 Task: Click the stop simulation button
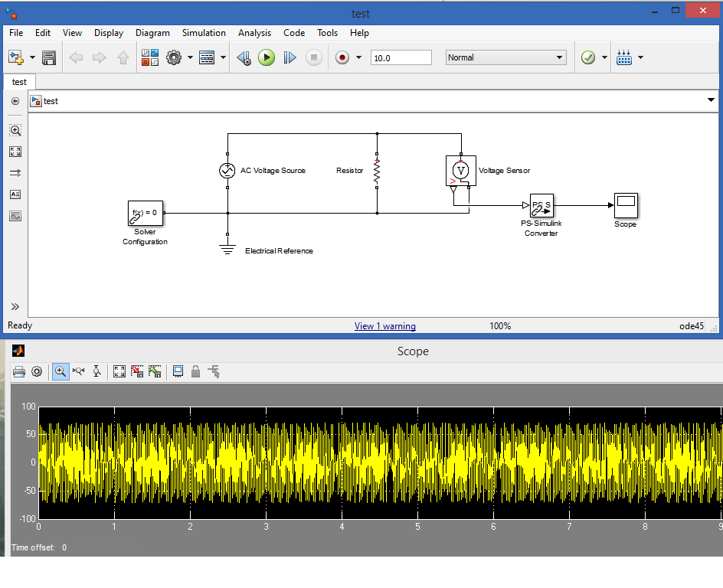(314, 57)
